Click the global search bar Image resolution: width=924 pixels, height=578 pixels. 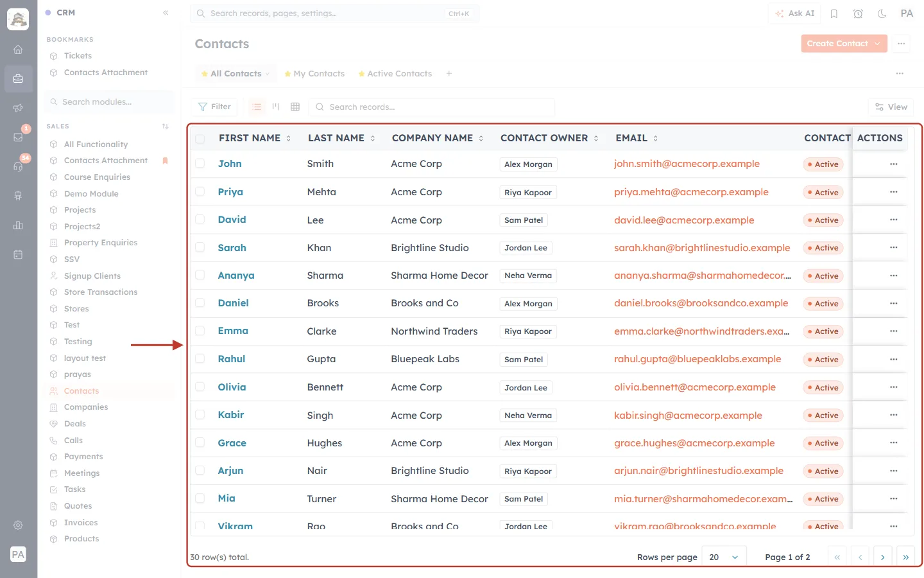pyautogui.click(x=334, y=13)
